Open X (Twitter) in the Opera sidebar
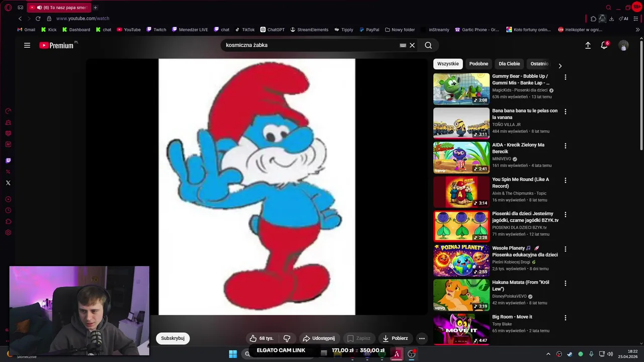 (8, 183)
